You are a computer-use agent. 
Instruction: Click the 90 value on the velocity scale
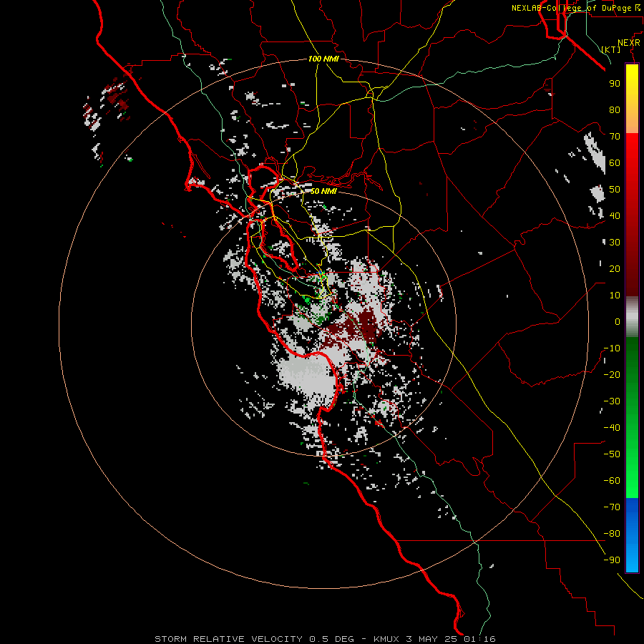click(x=615, y=84)
